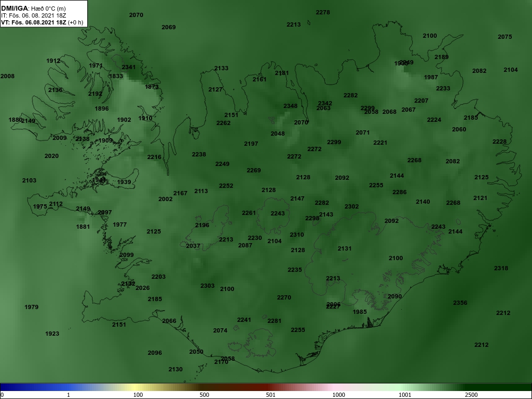Click the pink section of the color scale

[334, 387]
